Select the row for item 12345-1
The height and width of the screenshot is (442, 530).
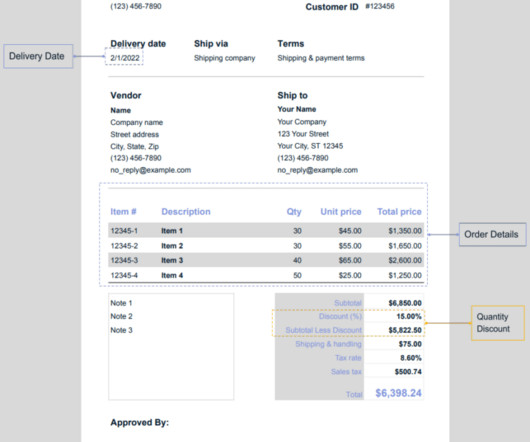click(266, 230)
